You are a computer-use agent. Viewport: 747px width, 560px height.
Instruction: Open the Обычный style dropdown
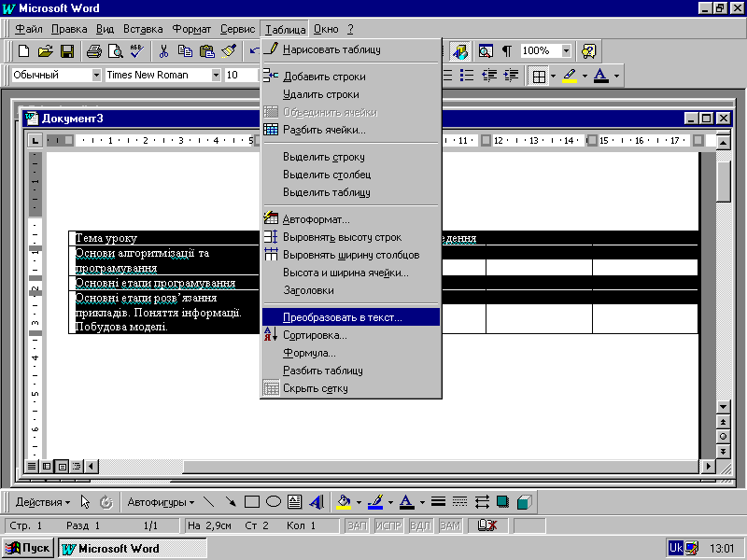point(96,76)
